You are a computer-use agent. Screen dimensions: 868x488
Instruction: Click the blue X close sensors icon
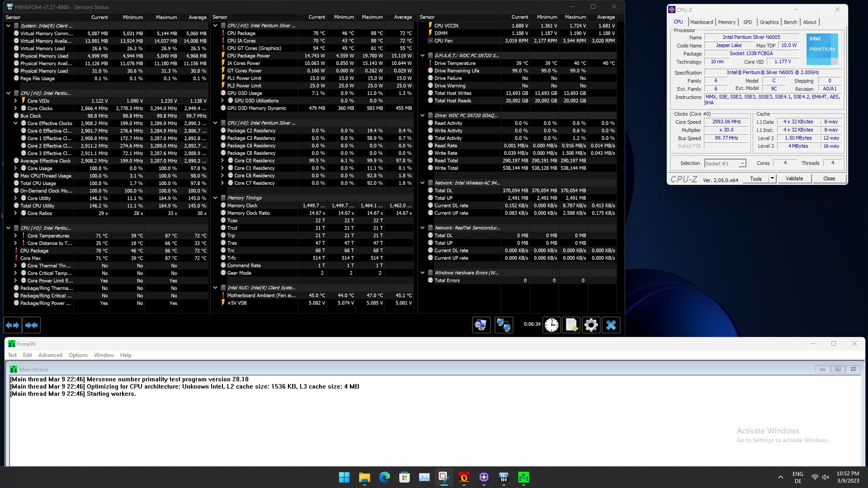coord(611,325)
